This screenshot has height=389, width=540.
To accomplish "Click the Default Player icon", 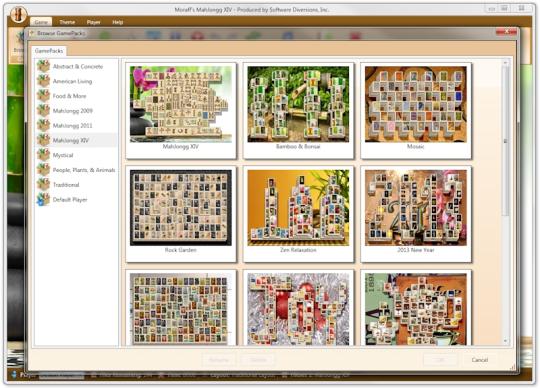I will [43, 200].
